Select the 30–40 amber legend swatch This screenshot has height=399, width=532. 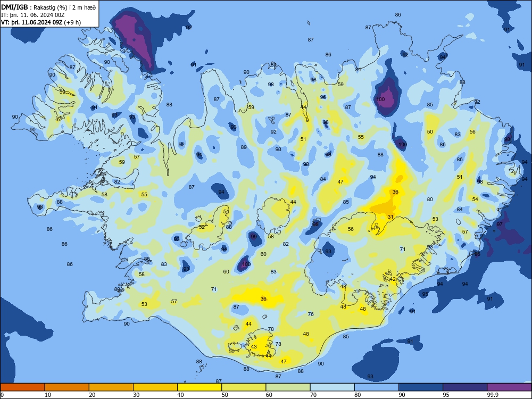155,387
